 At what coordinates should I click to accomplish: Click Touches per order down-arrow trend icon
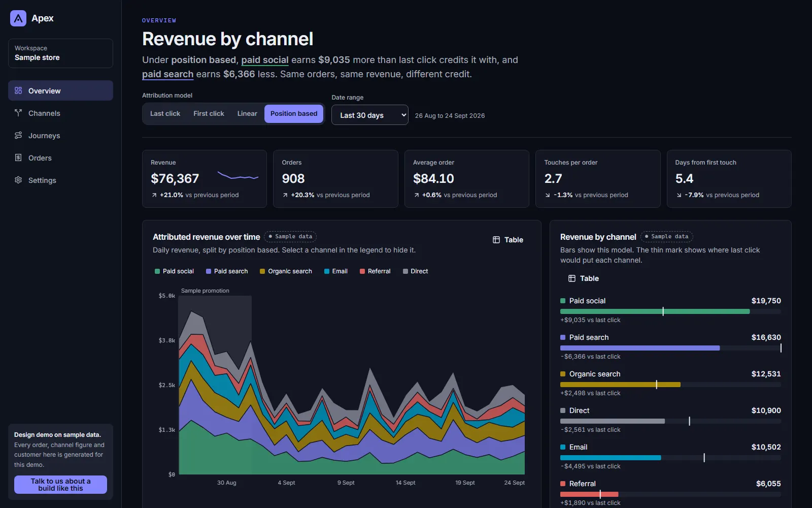548,195
